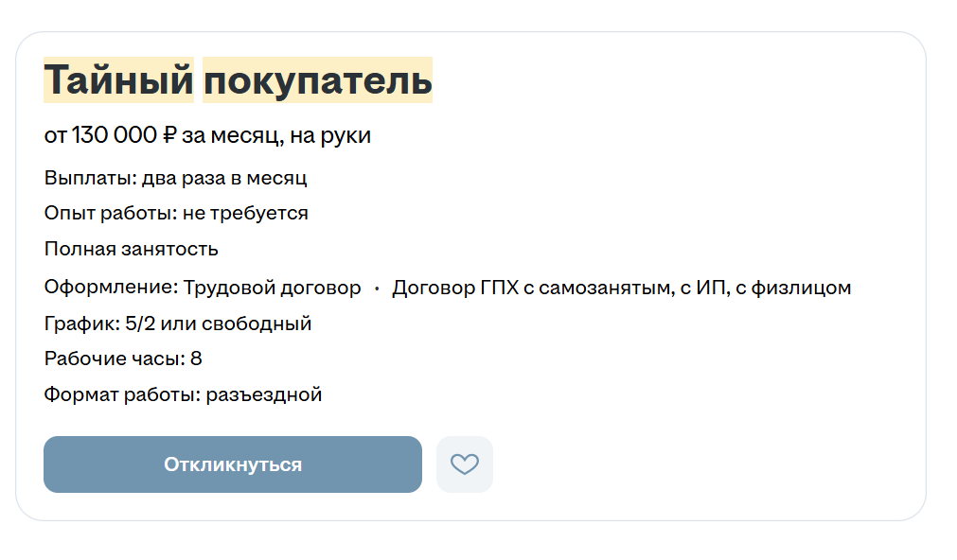Click the График: 5/2 или свободный line

pos(178,324)
